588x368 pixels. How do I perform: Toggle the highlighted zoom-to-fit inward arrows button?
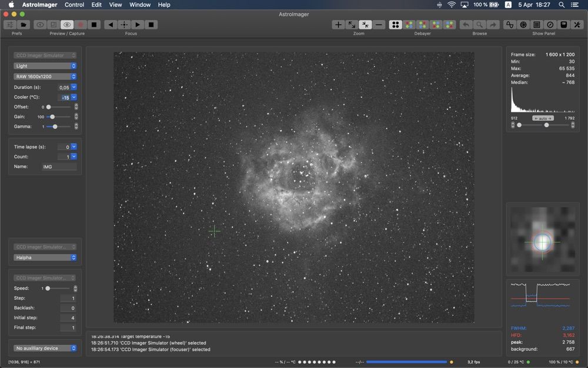(x=365, y=25)
